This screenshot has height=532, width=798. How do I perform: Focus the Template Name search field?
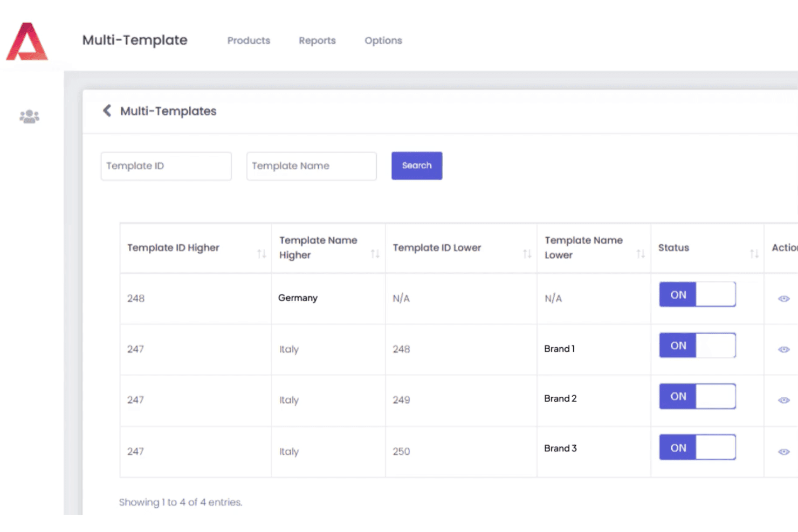coord(312,166)
